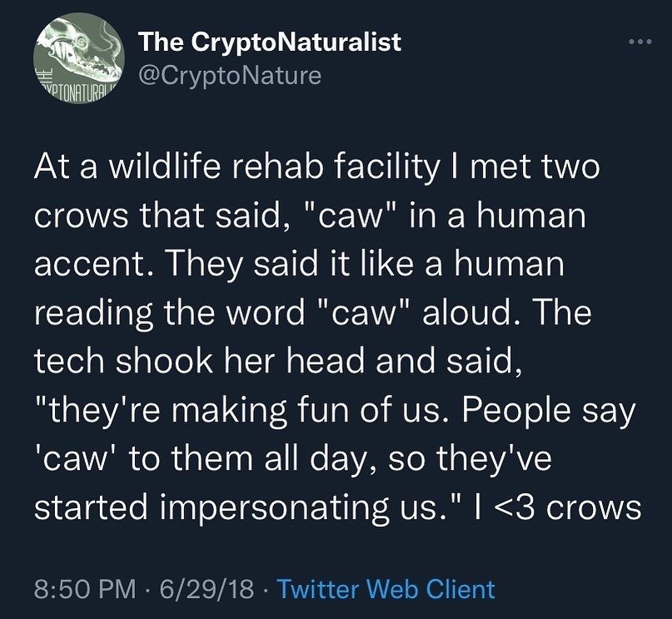Open The CryptoNaturalist display name link

[x=270, y=42]
